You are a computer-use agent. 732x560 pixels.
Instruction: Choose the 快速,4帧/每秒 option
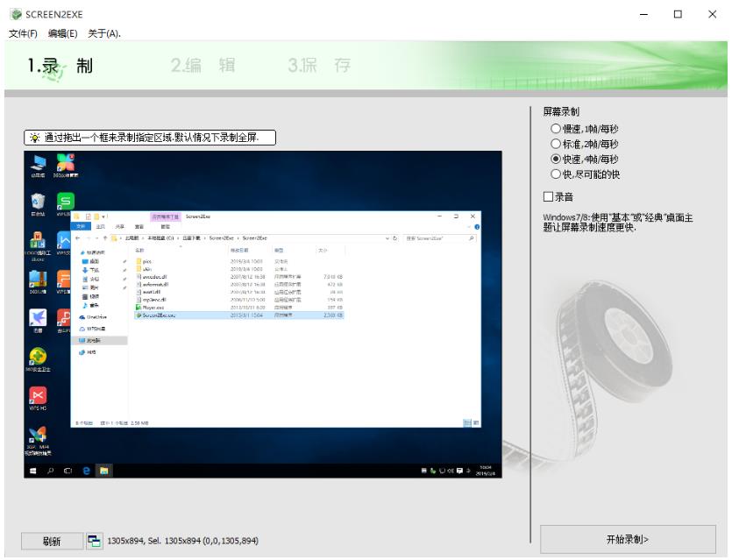coord(584,159)
